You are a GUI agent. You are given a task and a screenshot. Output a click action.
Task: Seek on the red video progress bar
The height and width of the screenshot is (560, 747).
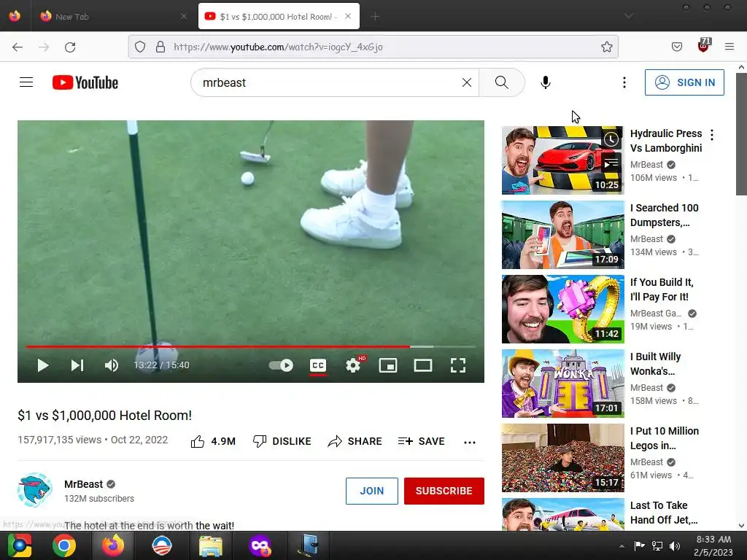tap(217, 346)
